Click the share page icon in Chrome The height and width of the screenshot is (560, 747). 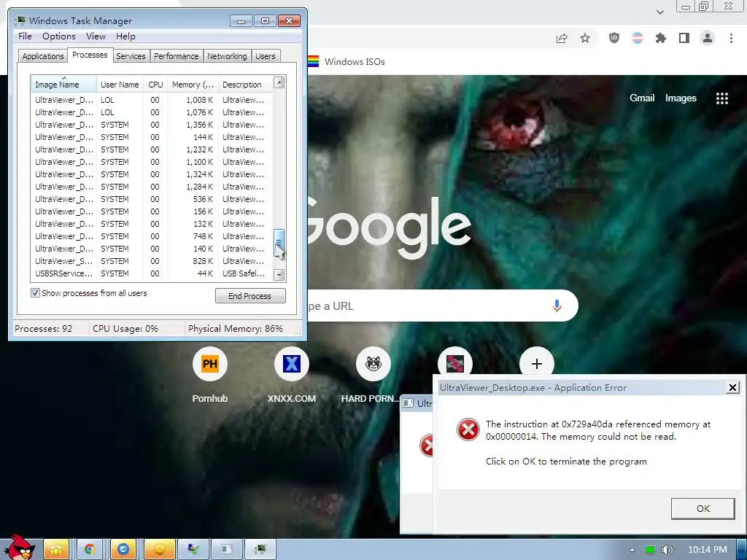pos(562,39)
